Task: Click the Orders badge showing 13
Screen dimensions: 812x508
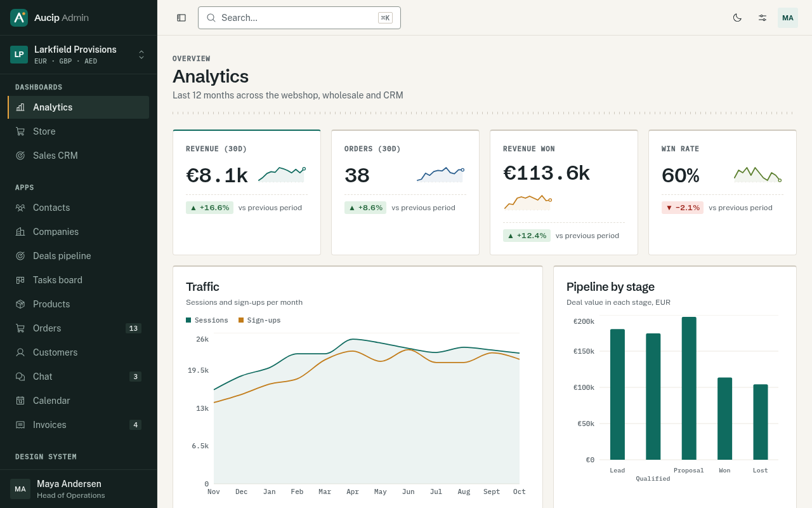Action: point(133,328)
